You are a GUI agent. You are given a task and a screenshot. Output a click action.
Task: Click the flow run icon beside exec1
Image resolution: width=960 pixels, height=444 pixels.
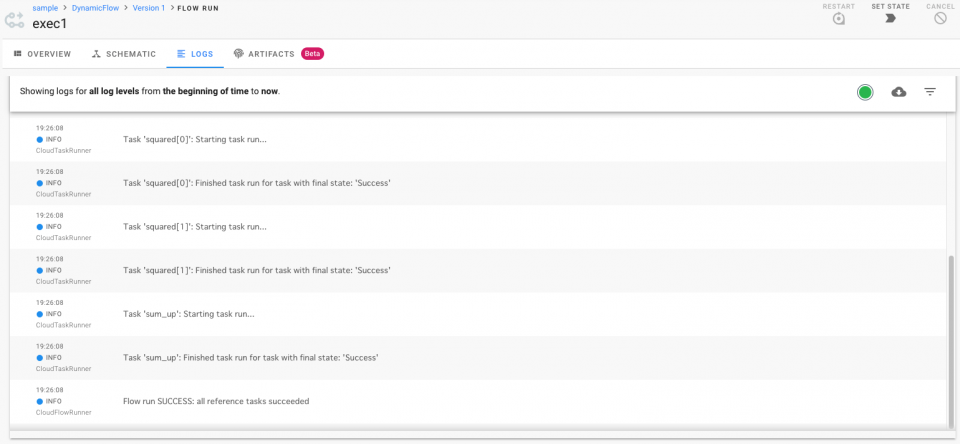[x=14, y=20]
